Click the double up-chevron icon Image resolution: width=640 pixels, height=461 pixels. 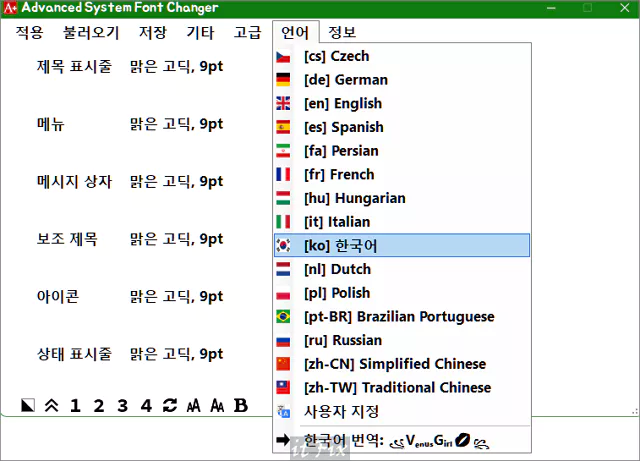(51, 405)
